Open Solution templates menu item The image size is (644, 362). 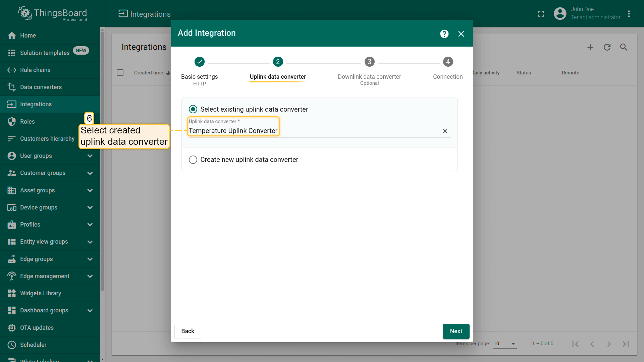[50, 53]
